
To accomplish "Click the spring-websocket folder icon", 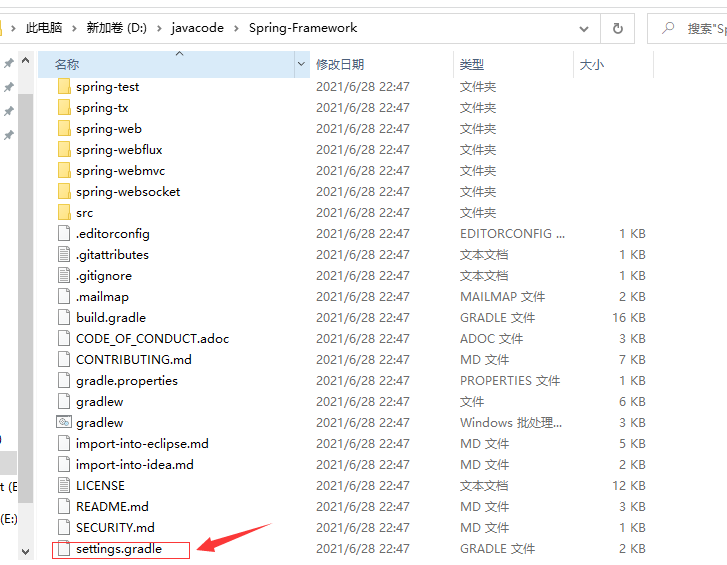I will click(64, 191).
